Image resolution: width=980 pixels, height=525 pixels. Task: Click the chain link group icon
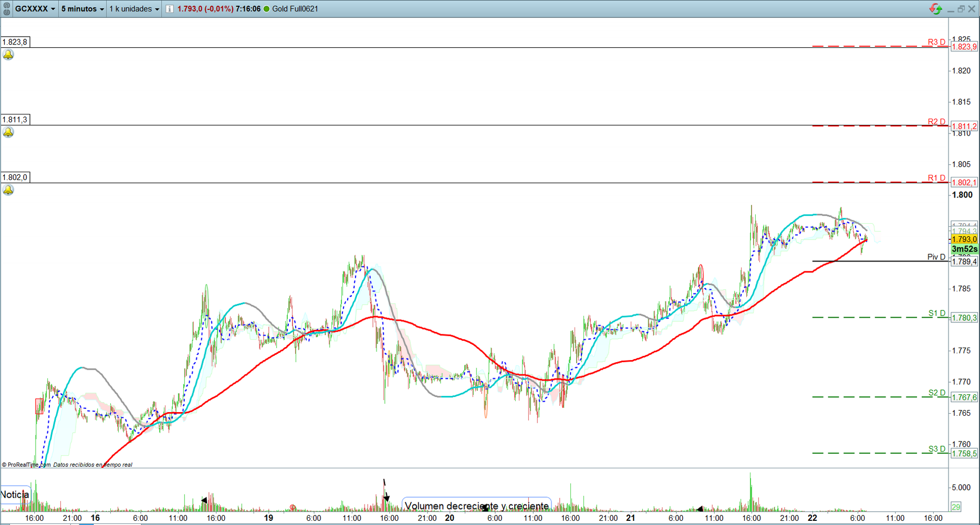click(x=7, y=8)
